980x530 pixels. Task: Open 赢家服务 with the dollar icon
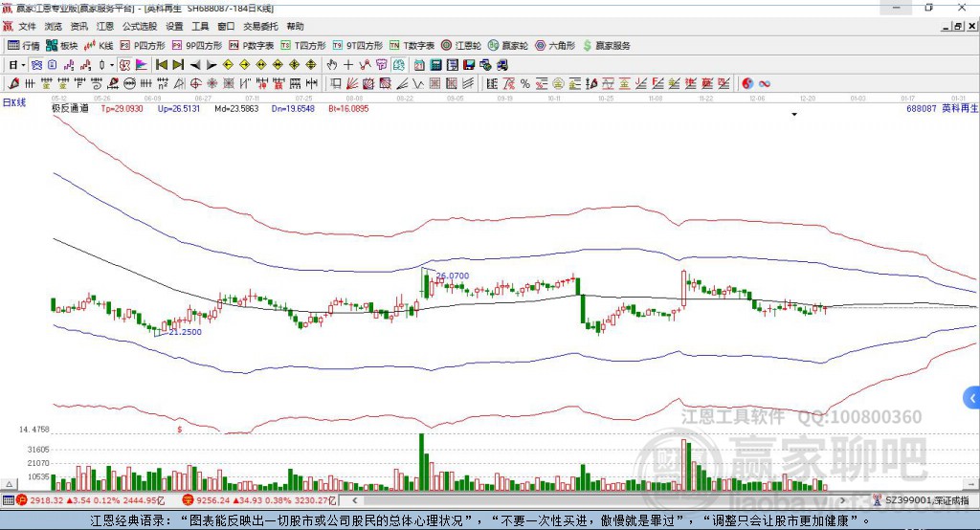606,46
